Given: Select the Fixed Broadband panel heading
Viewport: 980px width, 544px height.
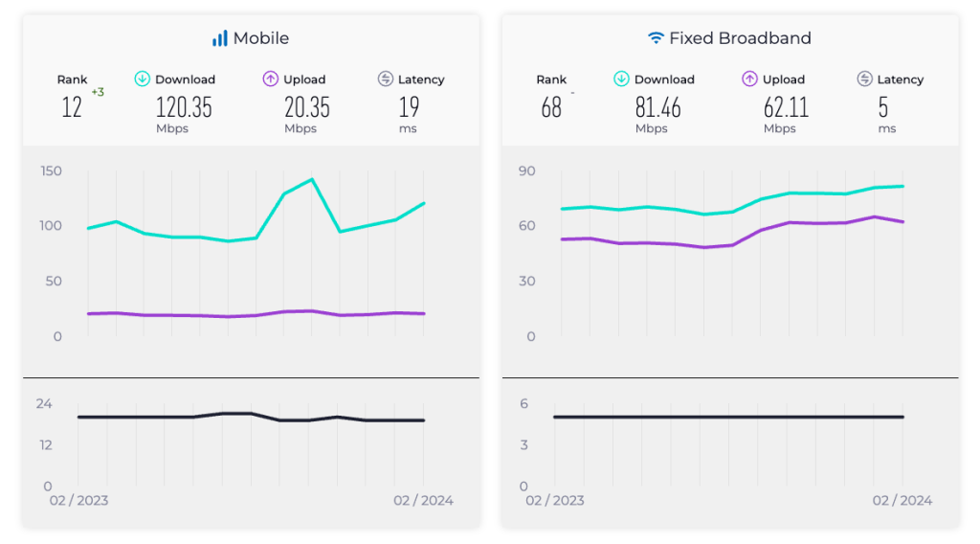Looking at the screenshot, I should (x=739, y=38).
